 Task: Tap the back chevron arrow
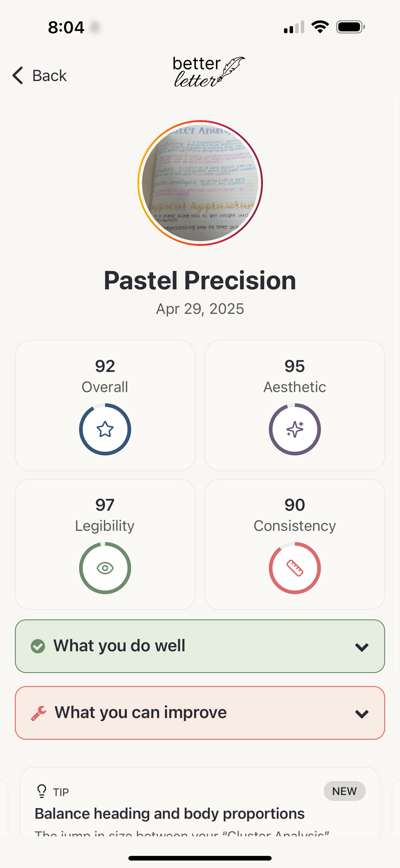coord(18,75)
